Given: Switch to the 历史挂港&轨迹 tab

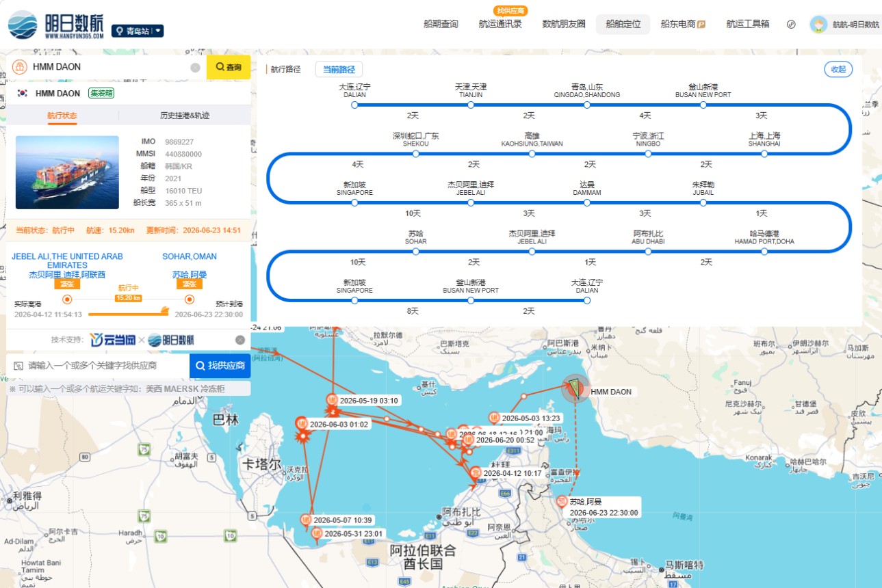Looking at the screenshot, I should 185,116.
